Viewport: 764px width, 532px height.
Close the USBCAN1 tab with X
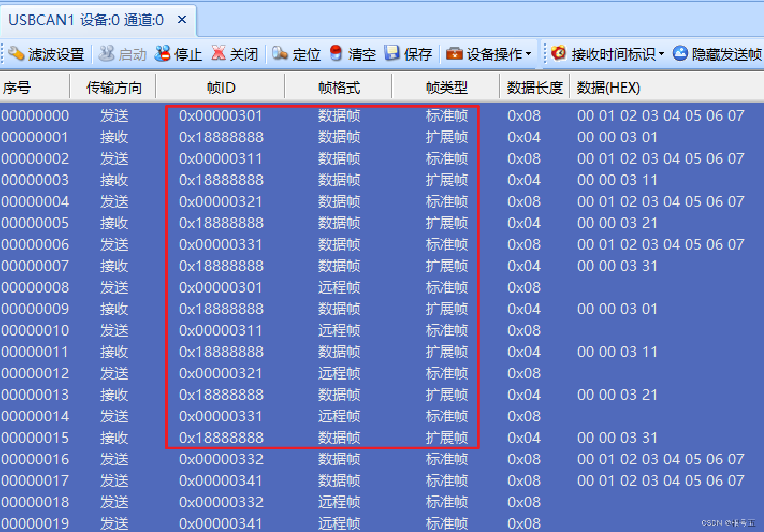182,20
